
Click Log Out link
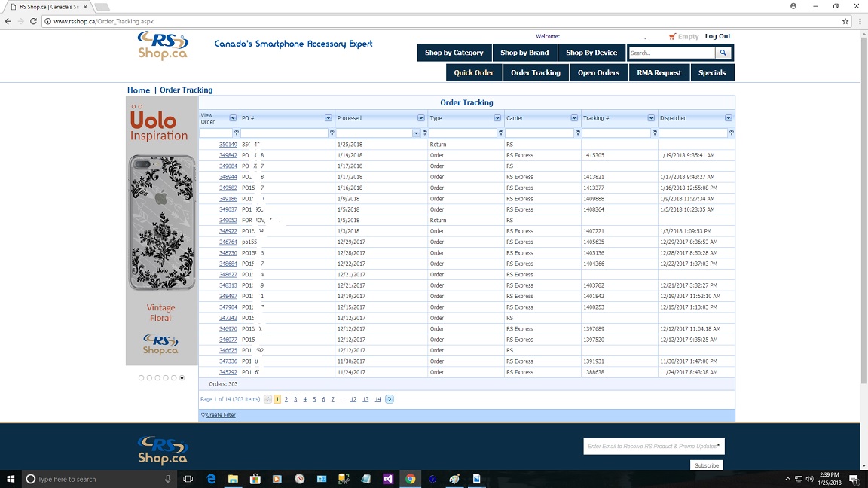(717, 36)
